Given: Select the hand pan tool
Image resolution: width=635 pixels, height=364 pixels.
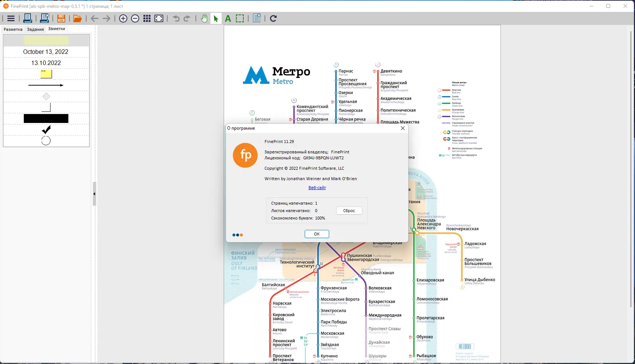Looking at the screenshot, I should 204,19.
